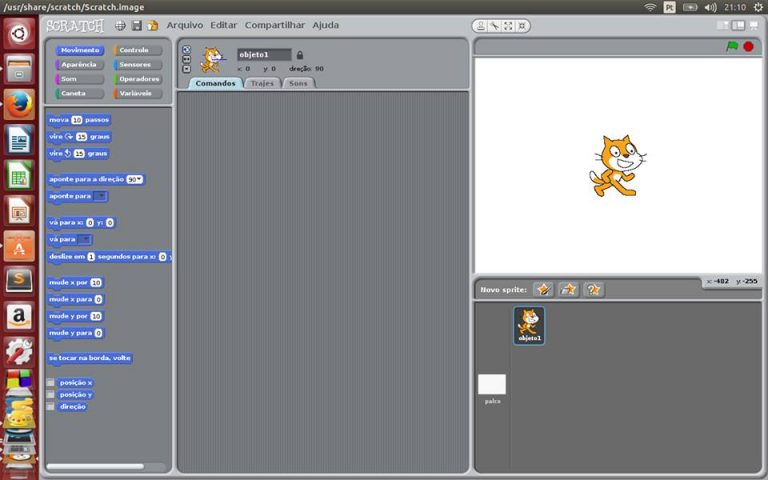Enable posição y stage monitor checkbox
This screenshot has height=480, width=768.
click(50, 394)
